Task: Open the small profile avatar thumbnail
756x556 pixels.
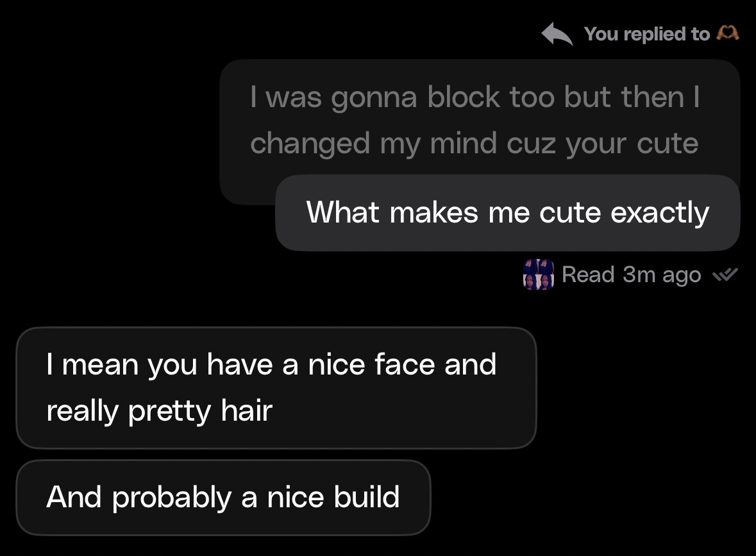Action: (x=538, y=275)
